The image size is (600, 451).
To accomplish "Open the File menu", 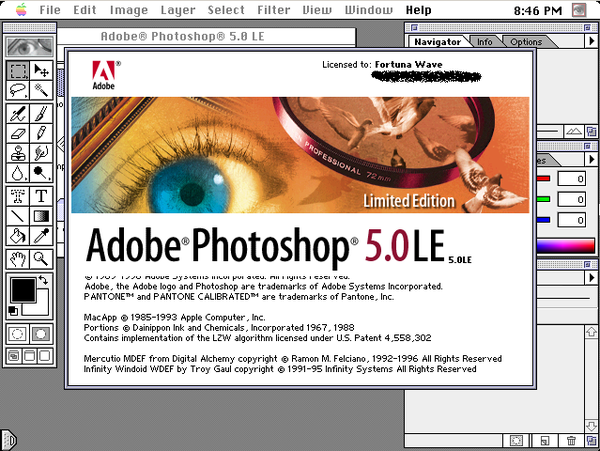I will (x=50, y=10).
